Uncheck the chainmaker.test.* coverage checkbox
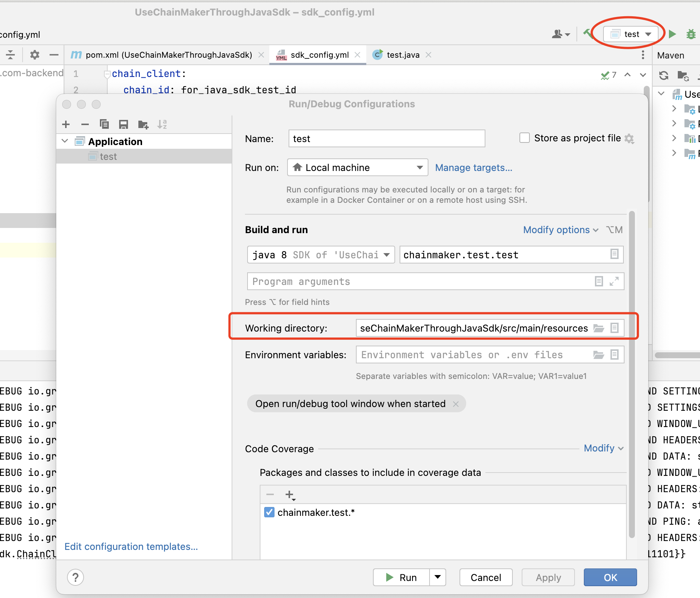Screen dimensions: 700x598 269,513
